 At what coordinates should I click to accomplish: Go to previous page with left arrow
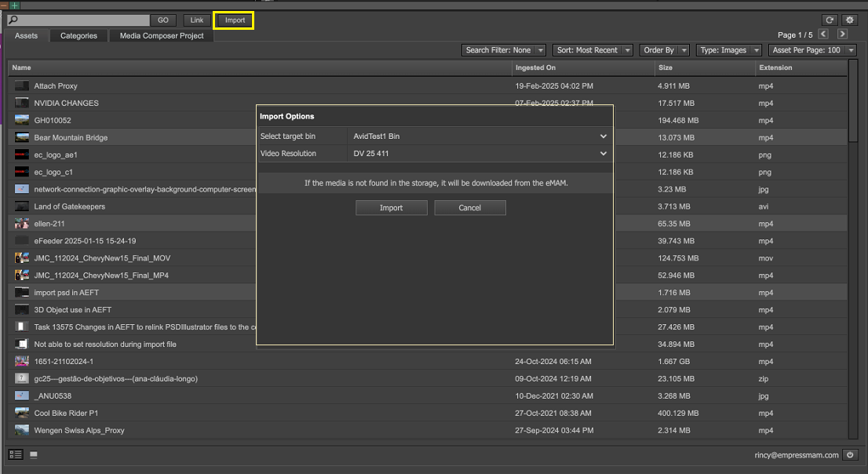[823, 35]
